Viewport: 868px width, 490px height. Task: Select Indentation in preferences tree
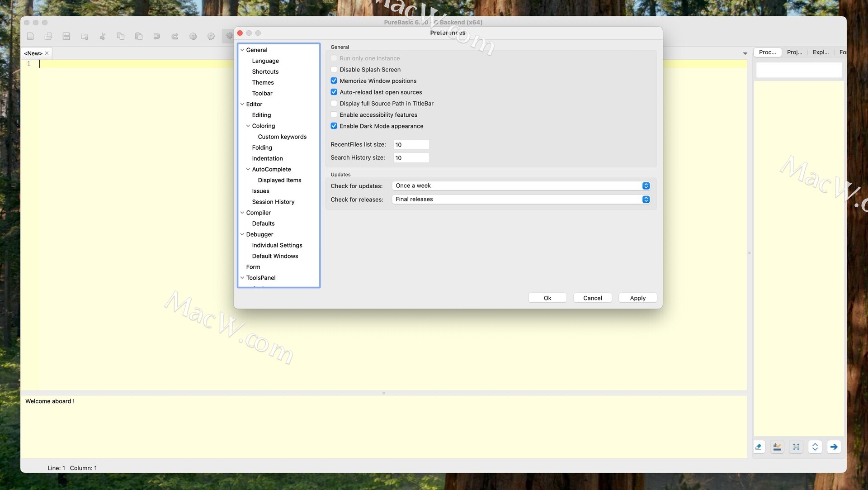(268, 158)
